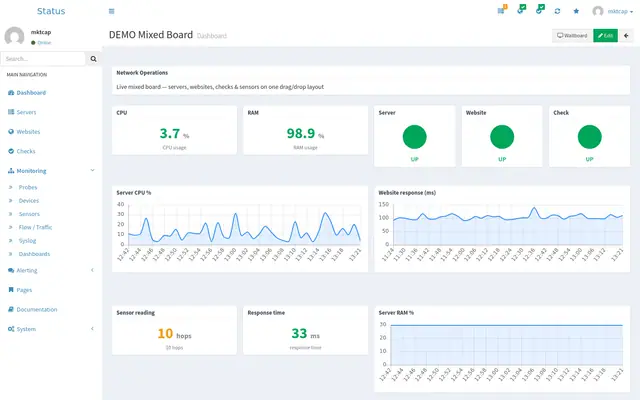The image size is (640, 400).
Task: Click the star favorites icon in header
Action: pyautogui.click(x=576, y=11)
